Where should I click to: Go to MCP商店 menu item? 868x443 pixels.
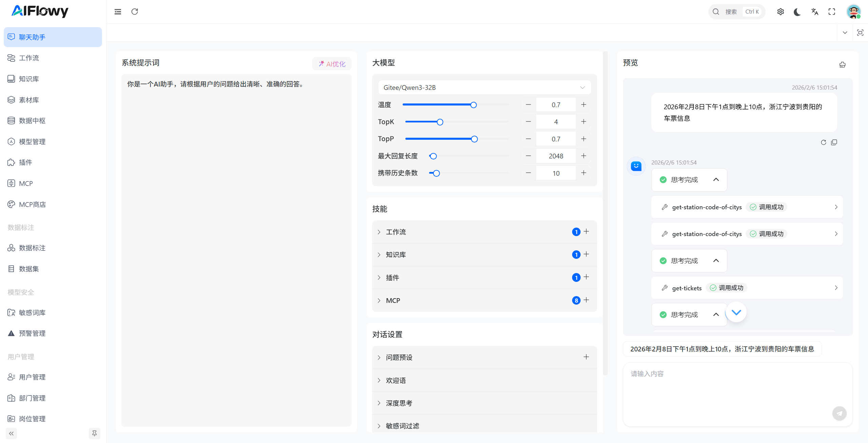(x=32, y=204)
